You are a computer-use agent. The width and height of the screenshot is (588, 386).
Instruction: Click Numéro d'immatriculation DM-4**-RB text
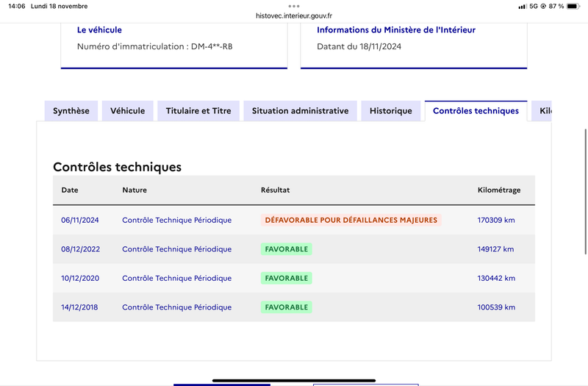coord(154,46)
